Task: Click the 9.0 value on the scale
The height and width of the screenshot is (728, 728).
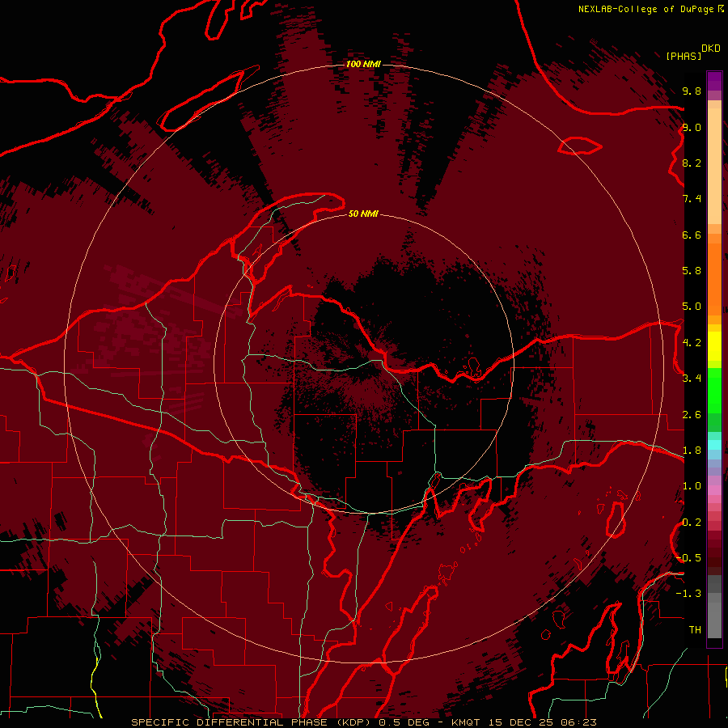Action: (x=692, y=128)
